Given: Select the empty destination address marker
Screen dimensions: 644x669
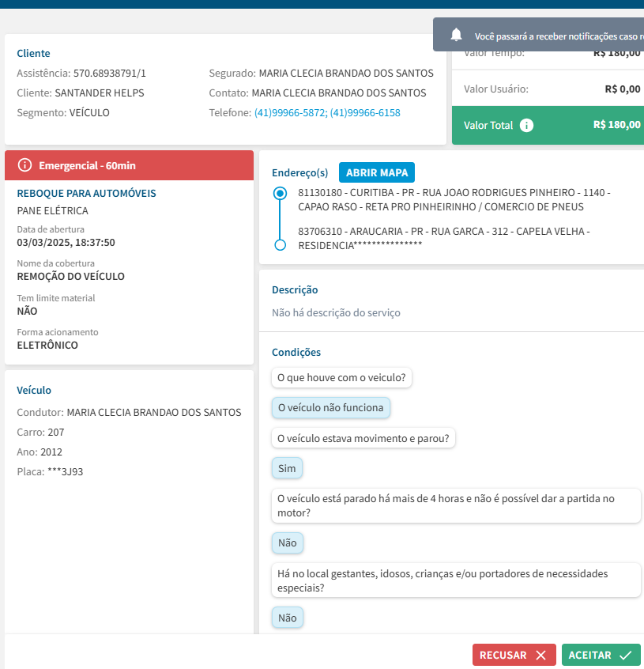Looking at the screenshot, I should click(280, 245).
